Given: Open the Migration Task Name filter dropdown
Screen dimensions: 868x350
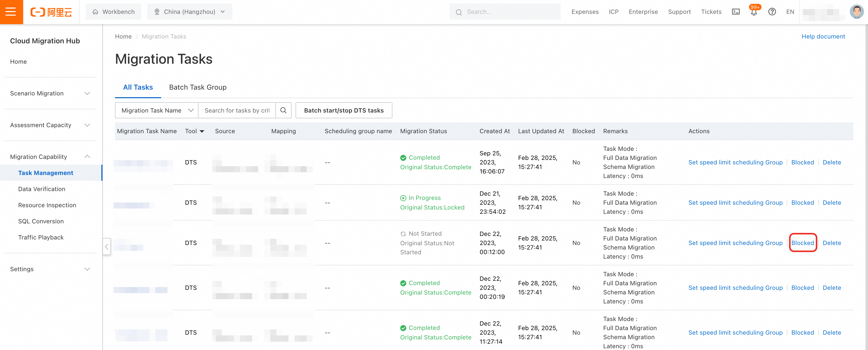Looking at the screenshot, I should (157, 110).
